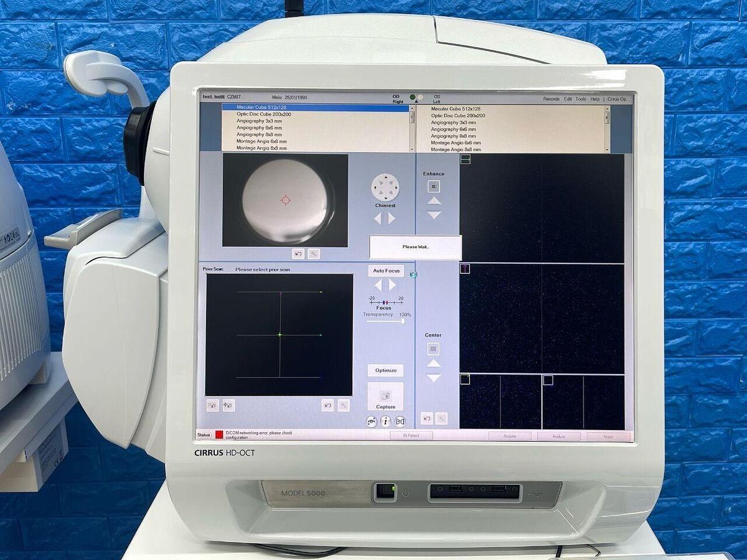Click the Capture button
The image size is (747, 560).
pos(385,397)
